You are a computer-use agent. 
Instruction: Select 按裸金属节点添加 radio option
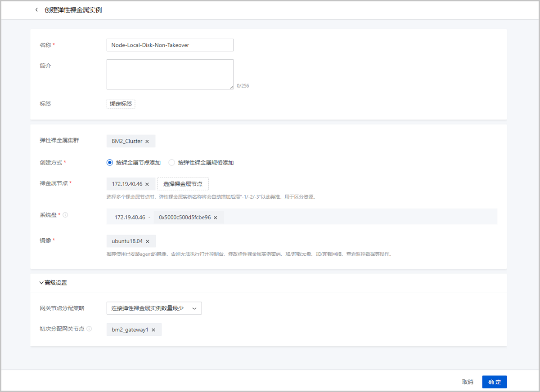(x=110, y=163)
